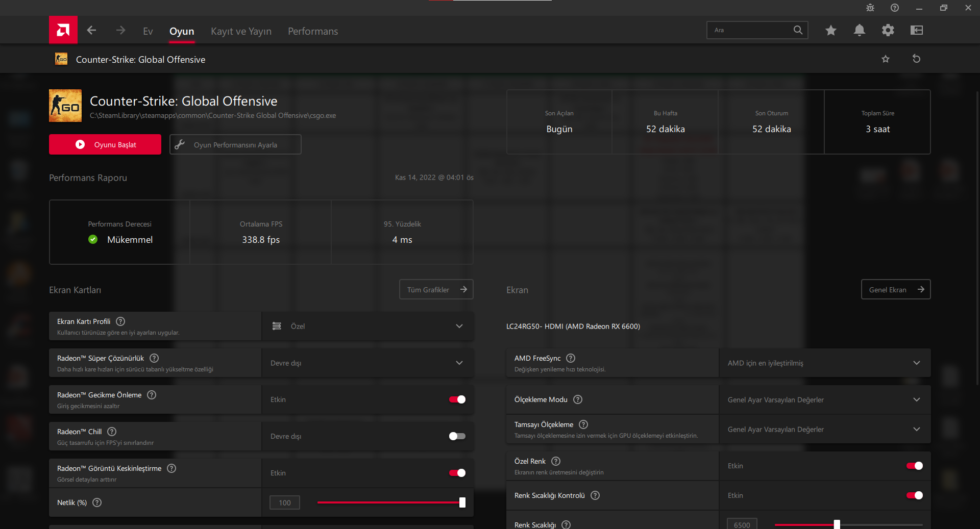Go forward with the right arrow
Viewport: 980px width, 529px height.
pos(120,31)
